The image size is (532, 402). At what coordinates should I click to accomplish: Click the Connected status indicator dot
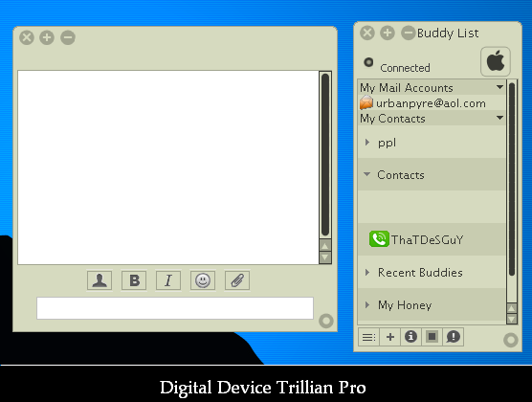(368, 62)
